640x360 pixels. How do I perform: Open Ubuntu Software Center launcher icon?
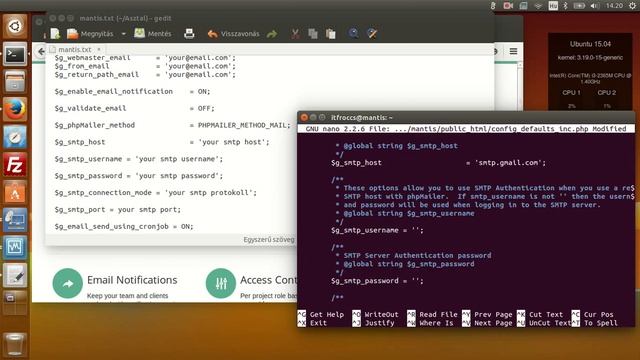[15, 192]
